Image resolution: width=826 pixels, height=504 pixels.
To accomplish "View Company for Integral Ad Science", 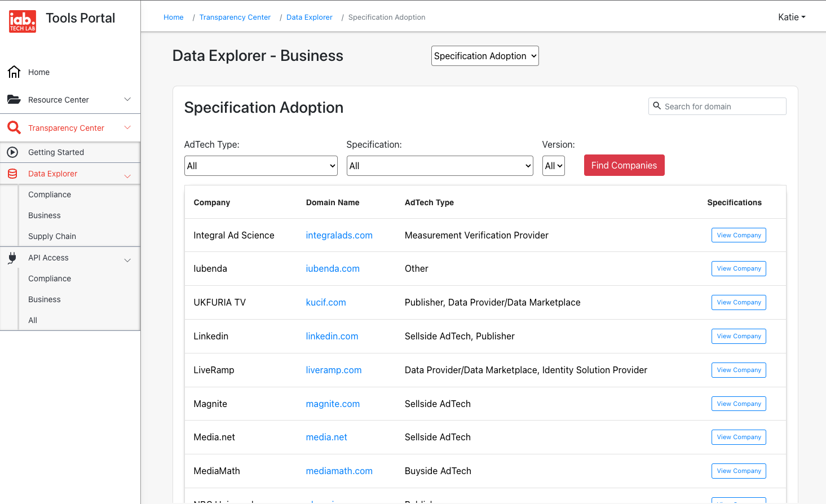I will 739,235.
